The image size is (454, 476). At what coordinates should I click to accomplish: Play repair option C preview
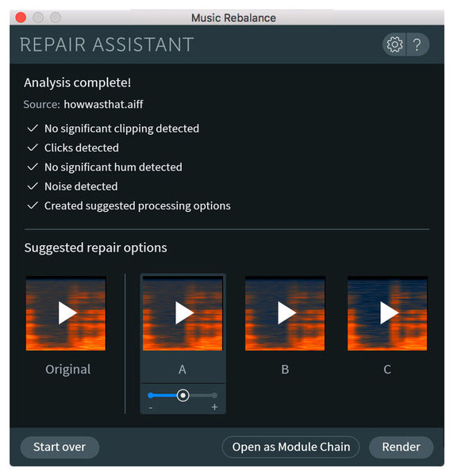click(x=387, y=313)
